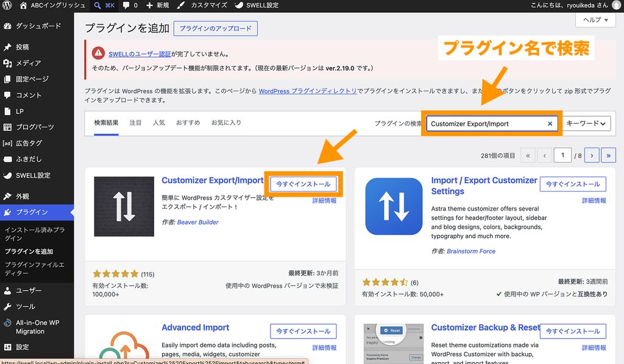Select the 検索結果 tab
This screenshot has height=364, width=624.
coord(106,123)
